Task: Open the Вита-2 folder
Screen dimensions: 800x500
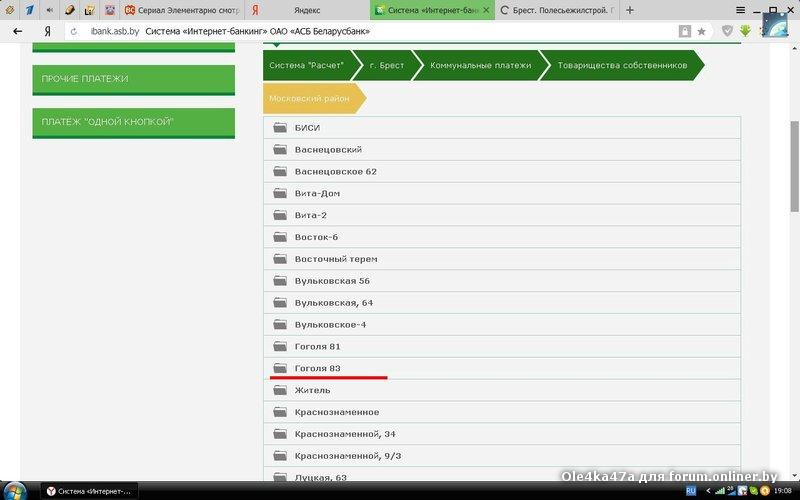Action: pos(502,215)
